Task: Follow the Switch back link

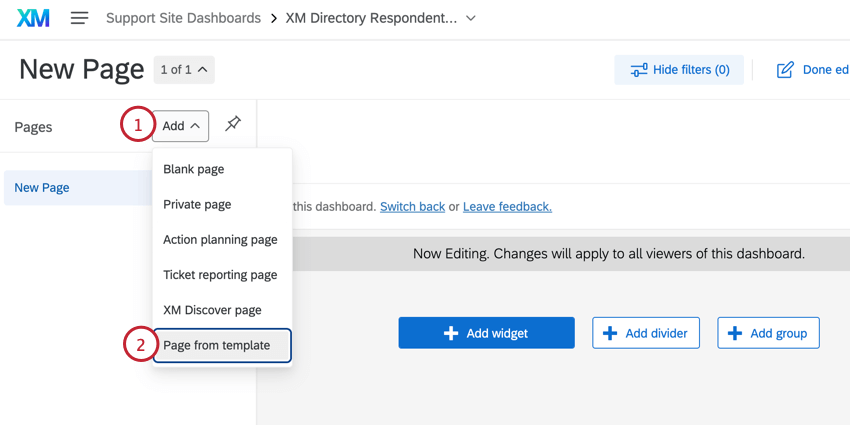Action: pyautogui.click(x=412, y=206)
